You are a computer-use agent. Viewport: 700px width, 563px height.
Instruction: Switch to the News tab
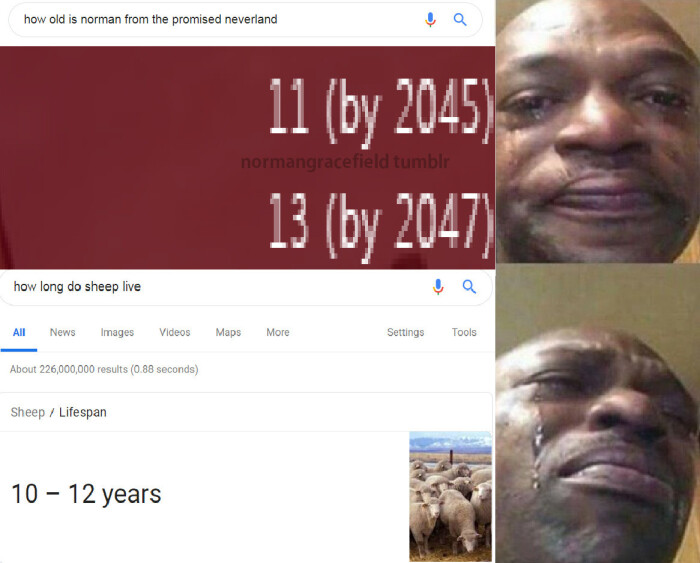pos(62,332)
